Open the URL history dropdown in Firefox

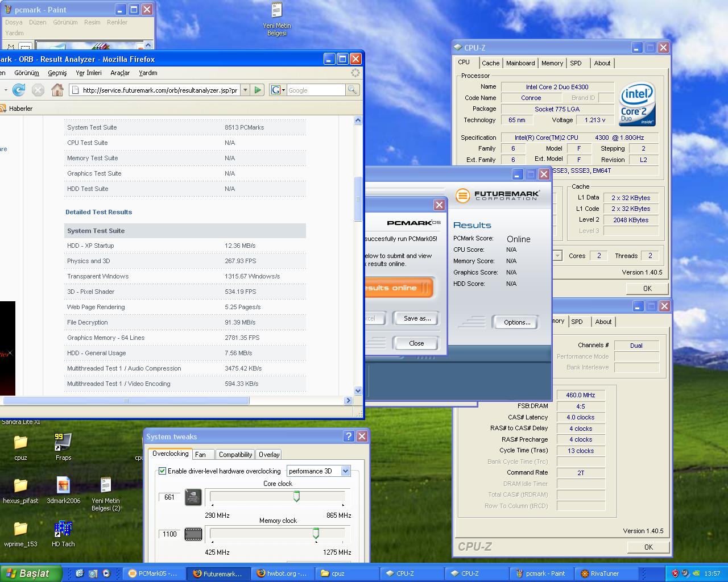245,90
